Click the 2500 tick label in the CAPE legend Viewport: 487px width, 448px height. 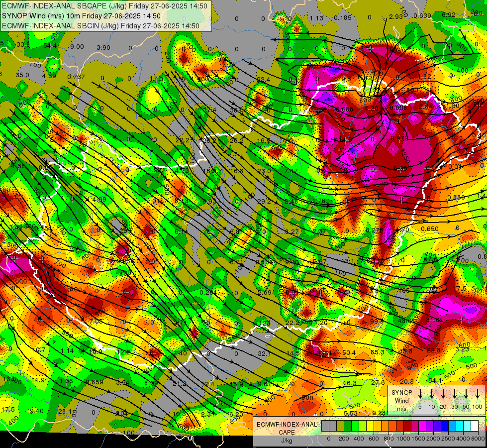pos(448,439)
